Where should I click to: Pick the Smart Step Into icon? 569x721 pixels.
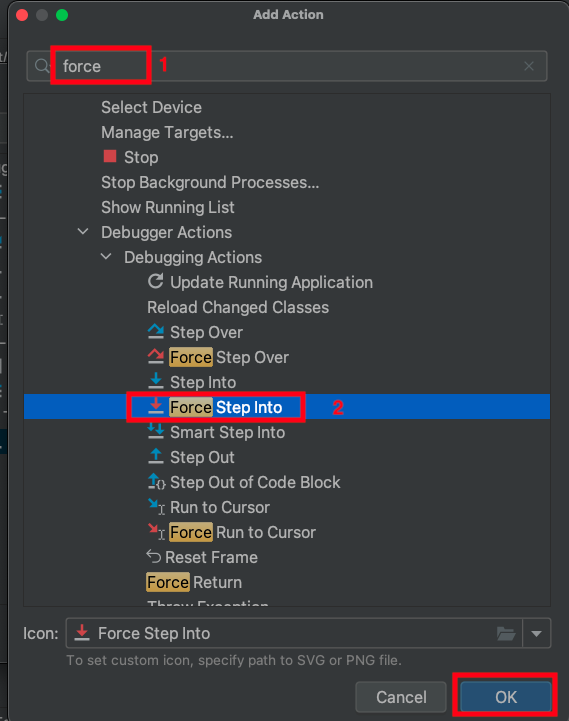click(155, 431)
